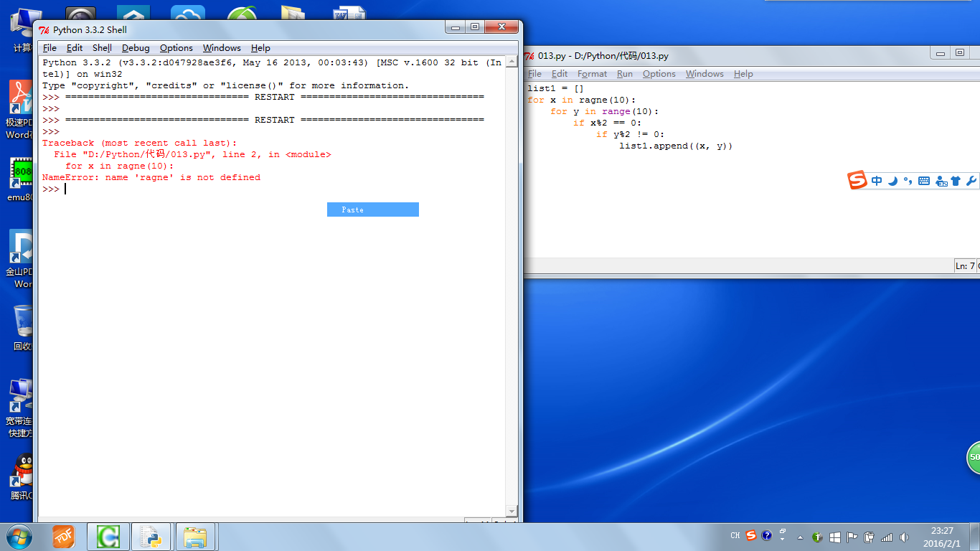The height and width of the screenshot is (551, 980).
Task: Open File Explorer from taskbar
Action: [195, 537]
